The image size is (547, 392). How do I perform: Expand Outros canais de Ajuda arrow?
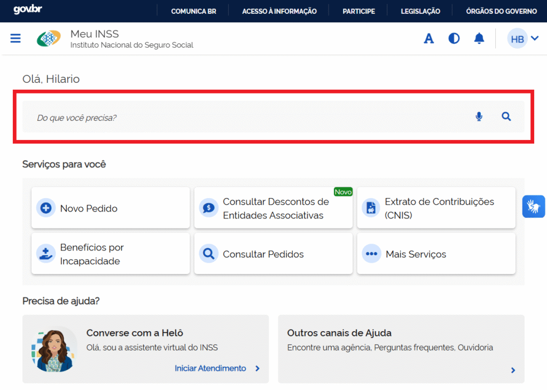(x=513, y=370)
